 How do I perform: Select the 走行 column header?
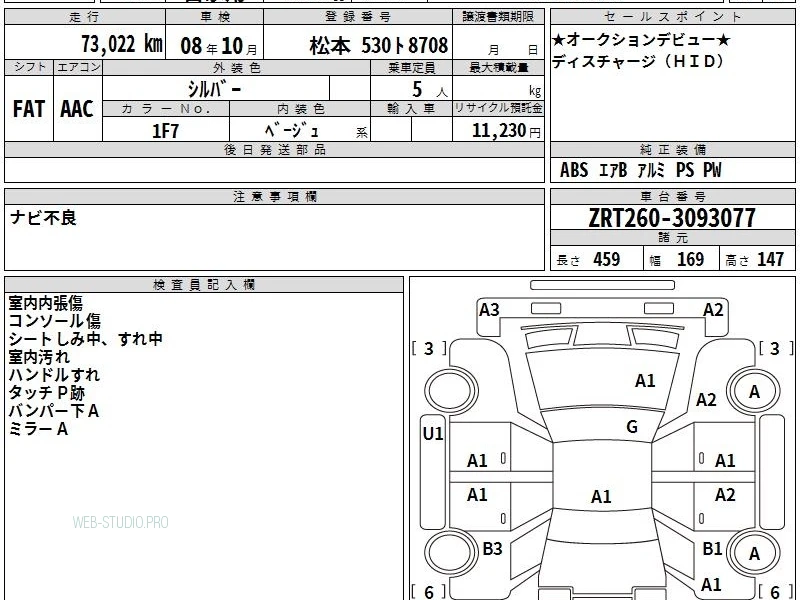pos(85,17)
